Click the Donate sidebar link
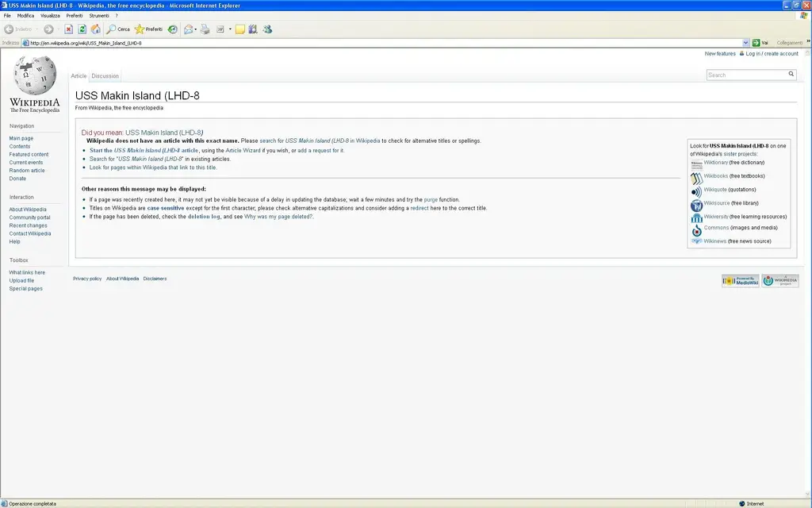 point(17,179)
